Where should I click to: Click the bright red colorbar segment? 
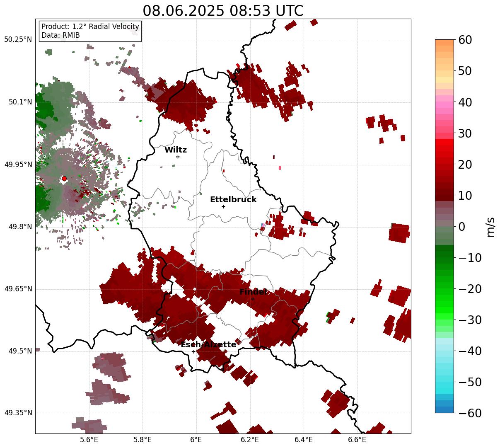point(444,142)
